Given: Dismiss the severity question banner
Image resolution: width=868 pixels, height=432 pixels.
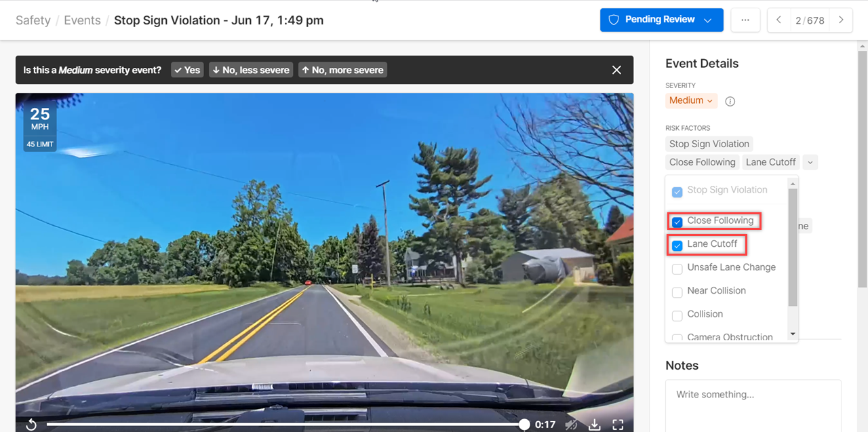Looking at the screenshot, I should (616, 70).
